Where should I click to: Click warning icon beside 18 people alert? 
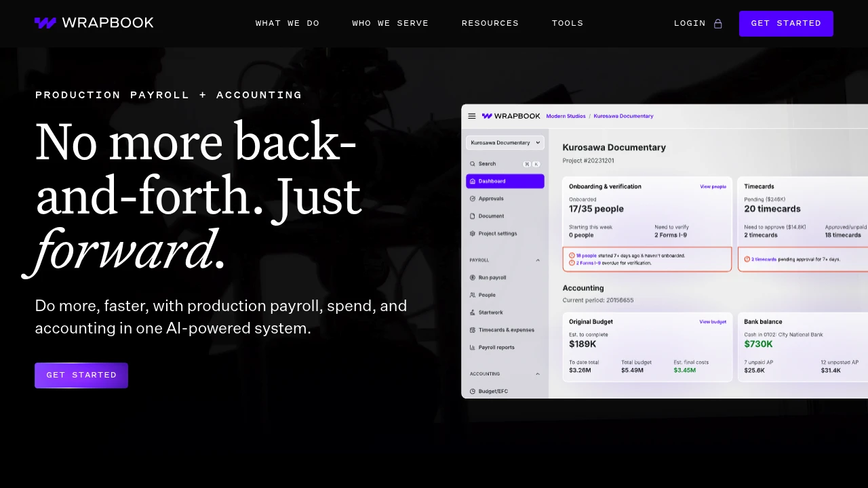(x=572, y=256)
